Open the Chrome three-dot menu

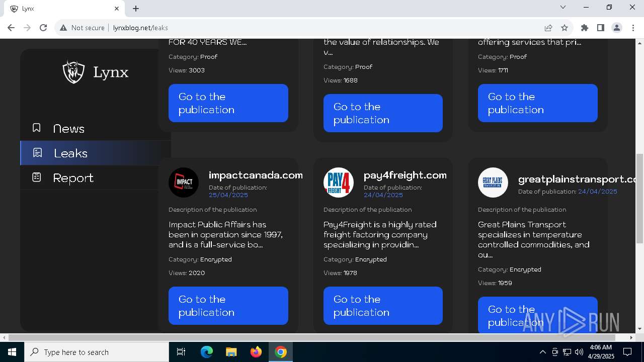(633, 28)
